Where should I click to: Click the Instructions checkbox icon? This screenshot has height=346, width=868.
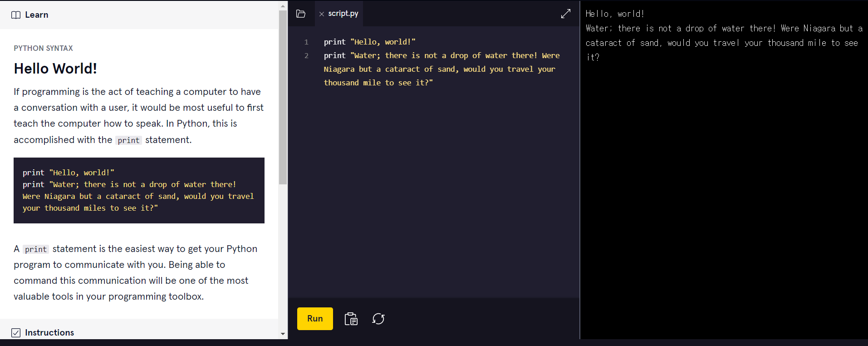click(x=16, y=333)
